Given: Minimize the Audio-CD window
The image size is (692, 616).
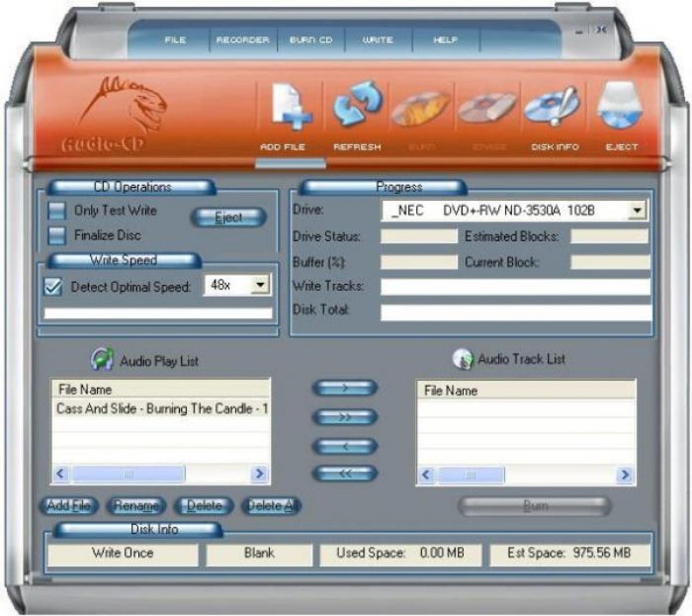Looking at the screenshot, I should 579,32.
